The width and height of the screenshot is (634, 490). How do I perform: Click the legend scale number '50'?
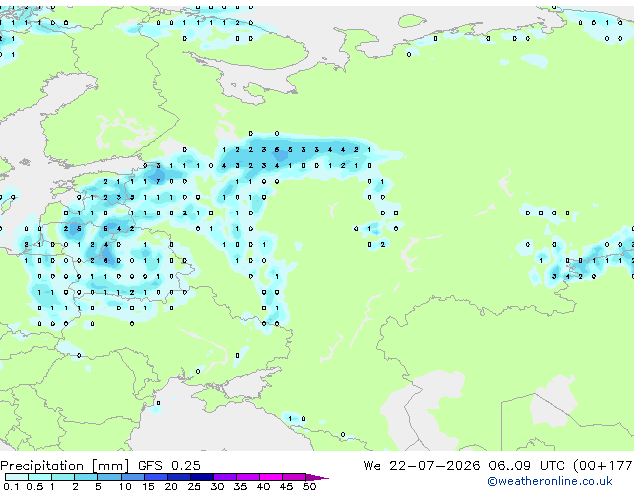coord(309,486)
